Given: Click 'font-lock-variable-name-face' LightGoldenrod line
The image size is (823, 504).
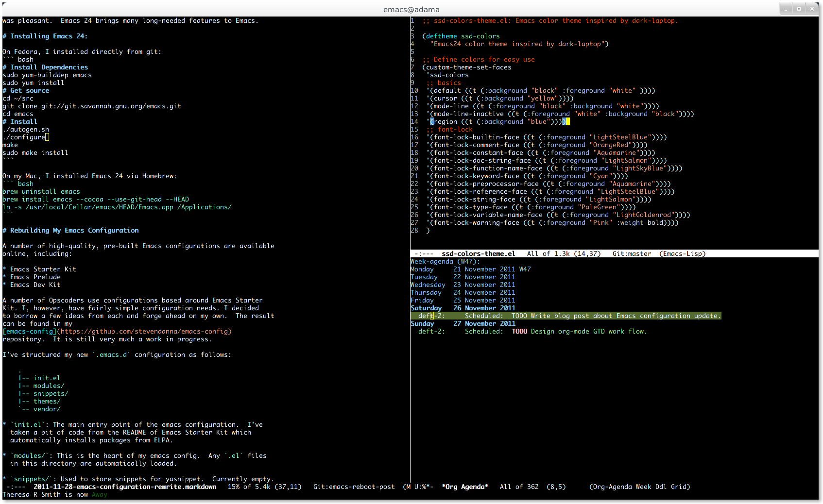Looking at the screenshot, I should 558,215.
